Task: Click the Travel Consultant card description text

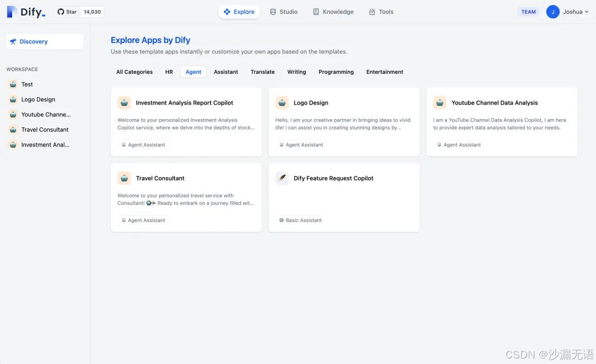Action: [185, 200]
